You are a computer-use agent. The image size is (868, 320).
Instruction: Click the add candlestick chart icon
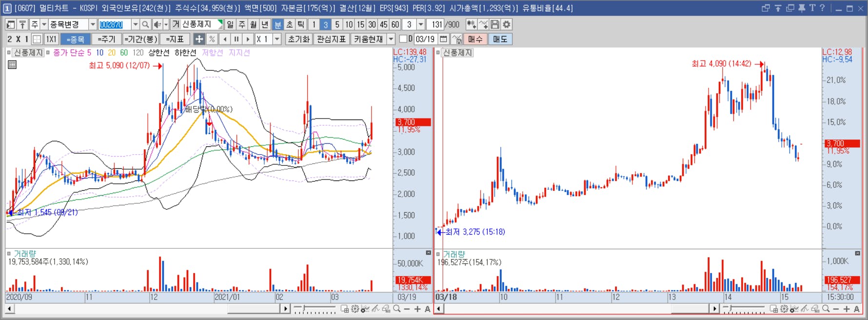click(471, 24)
